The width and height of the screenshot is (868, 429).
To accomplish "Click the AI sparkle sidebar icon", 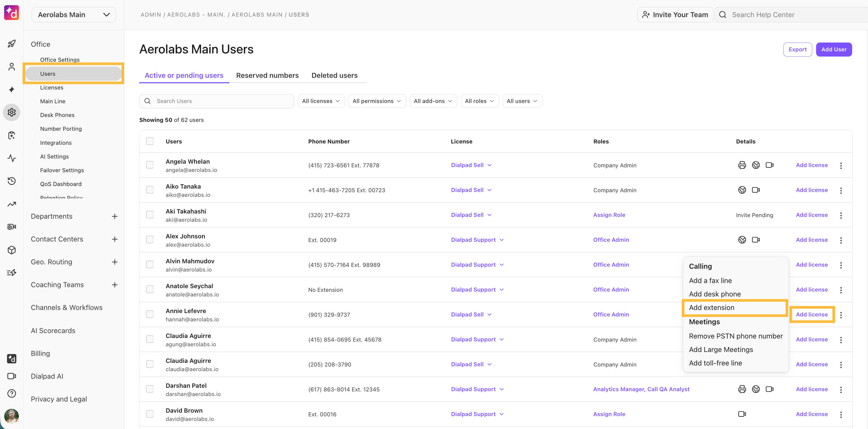I will [x=11, y=89].
